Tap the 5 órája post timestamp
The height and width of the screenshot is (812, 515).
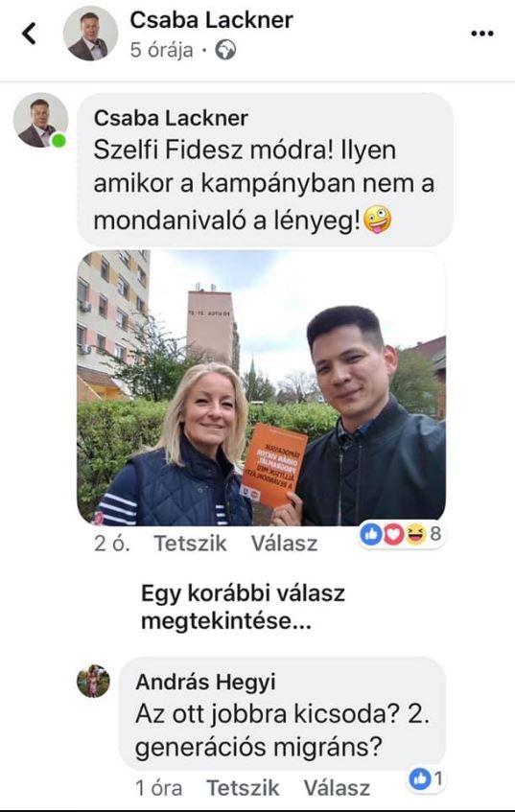[x=162, y=50]
